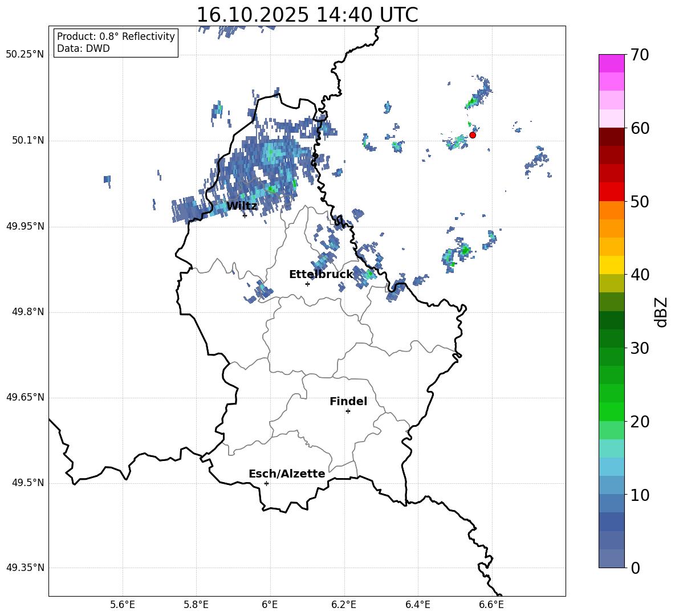Click the 70 tick on the colorbar

pos(640,55)
